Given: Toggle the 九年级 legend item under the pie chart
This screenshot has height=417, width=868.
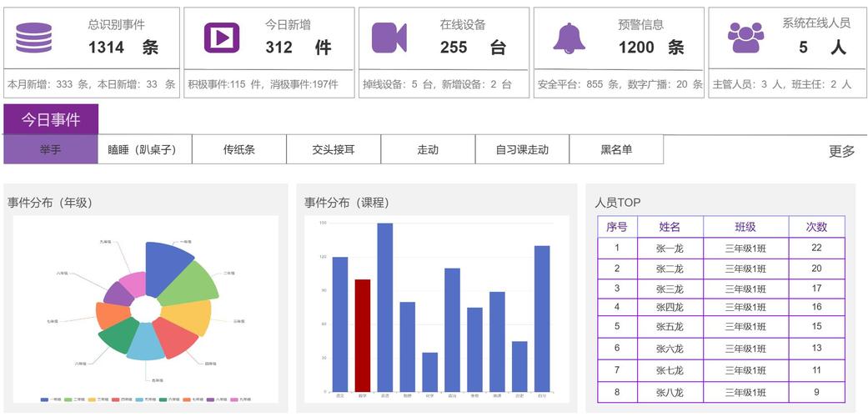Looking at the screenshot, I should (x=241, y=400).
